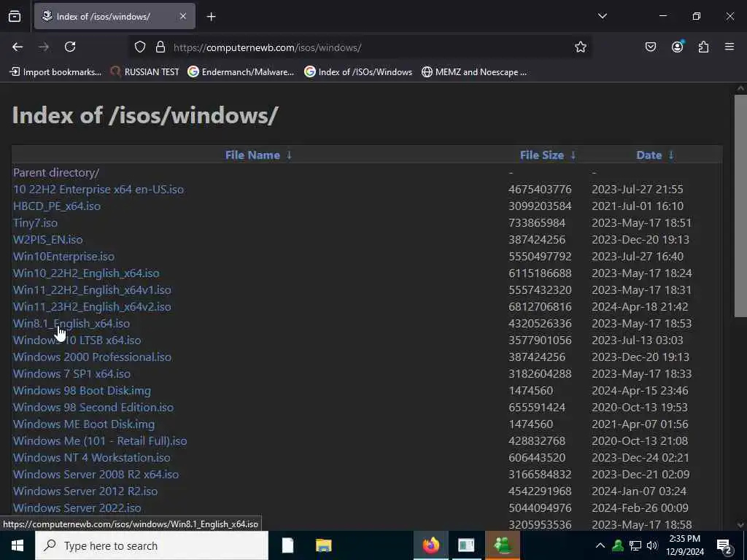Screen dimensions: 747x560
Task: Show hidden tray icons chevron
Action: (600, 545)
